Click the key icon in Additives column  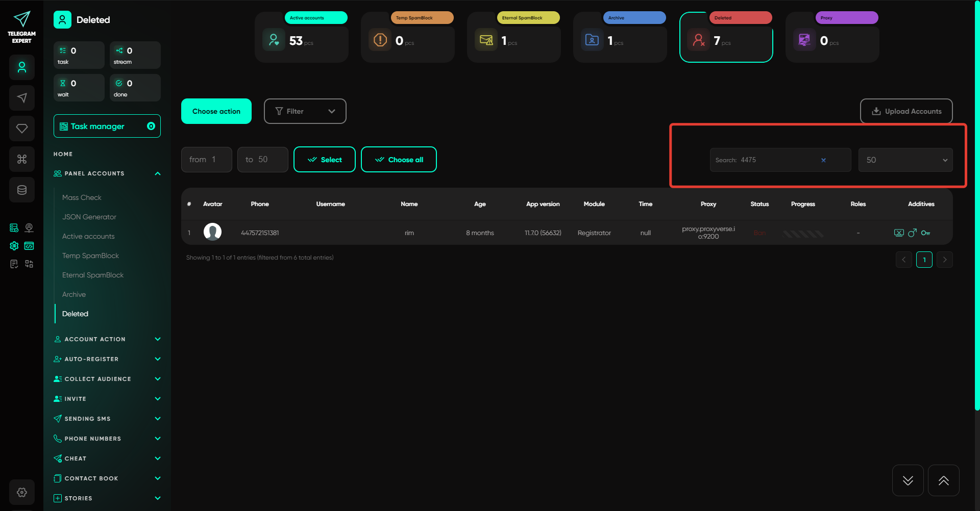[925, 233]
